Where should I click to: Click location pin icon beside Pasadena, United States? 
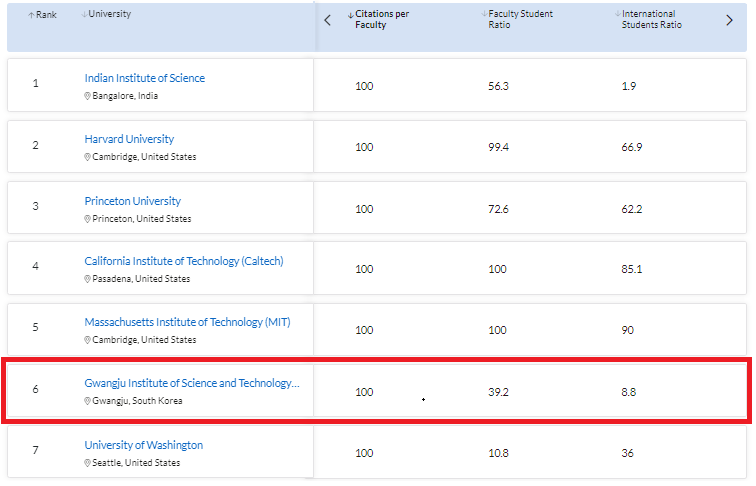pyautogui.click(x=88, y=279)
